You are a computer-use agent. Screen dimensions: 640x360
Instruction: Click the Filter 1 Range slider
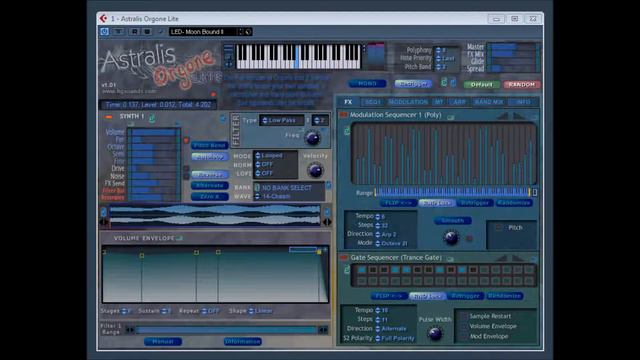tap(227, 330)
